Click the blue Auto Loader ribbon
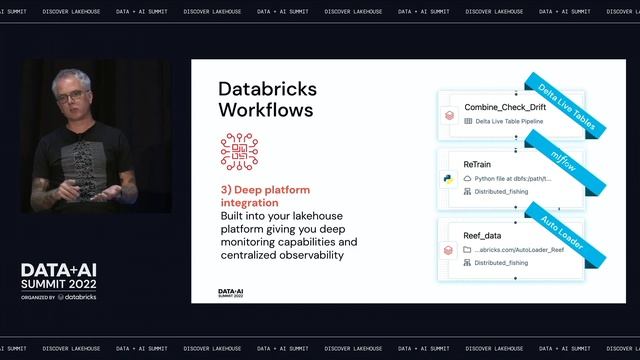The height and width of the screenshot is (360, 640). [x=565, y=234]
